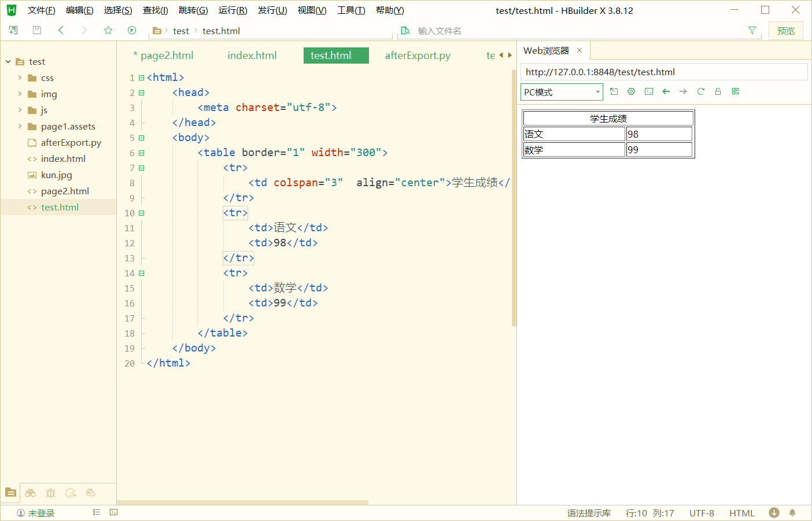
Task: Fold the table tag at line 6
Action: pyautogui.click(x=141, y=153)
